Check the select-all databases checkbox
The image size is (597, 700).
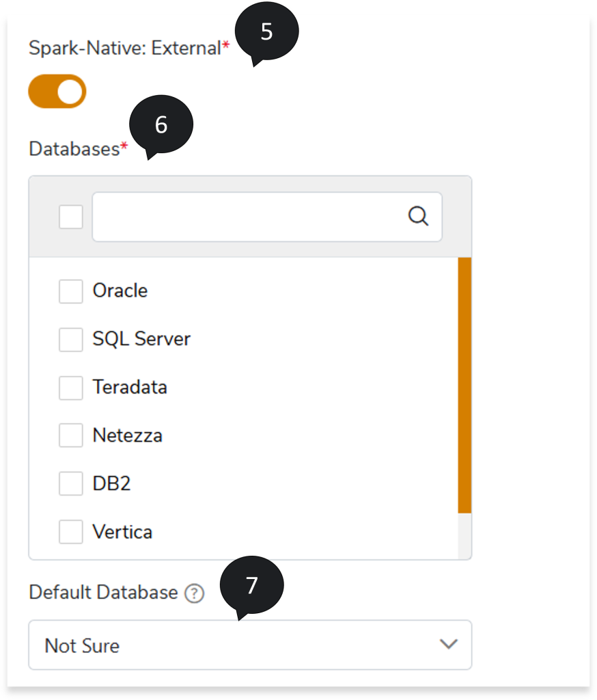(x=71, y=217)
